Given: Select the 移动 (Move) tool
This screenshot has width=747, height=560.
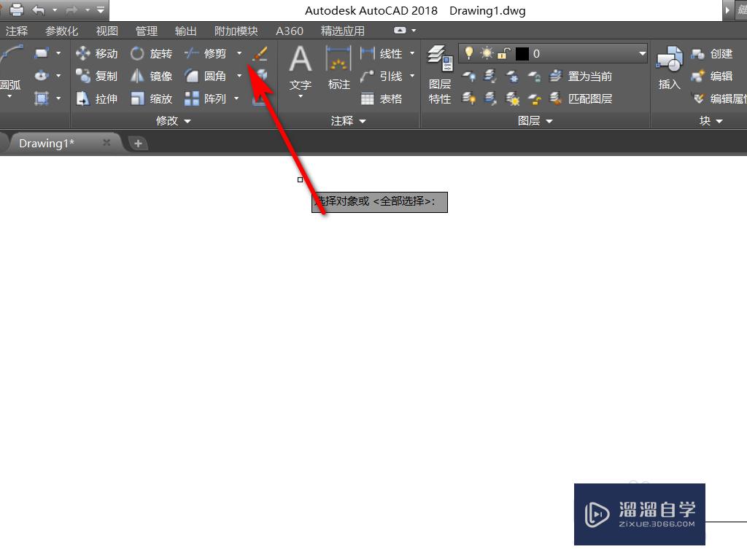Looking at the screenshot, I should pyautogui.click(x=98, y=52).
